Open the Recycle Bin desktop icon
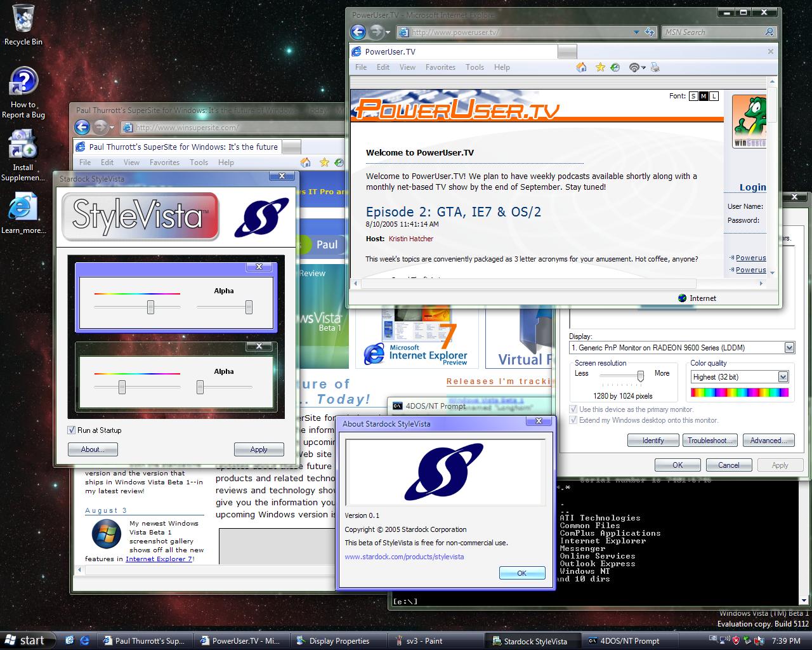This screenshot has height=650, width=812. [x=23, y=25]
